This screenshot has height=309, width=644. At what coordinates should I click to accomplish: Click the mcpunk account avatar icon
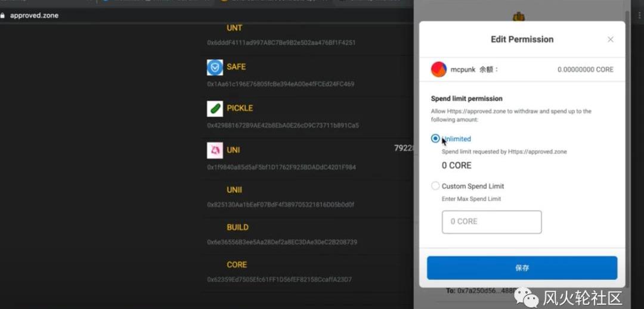[x=439, y=70]
